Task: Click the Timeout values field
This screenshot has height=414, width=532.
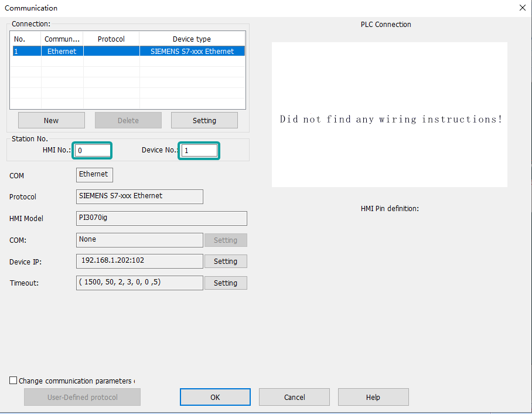Action: [139, 283]
